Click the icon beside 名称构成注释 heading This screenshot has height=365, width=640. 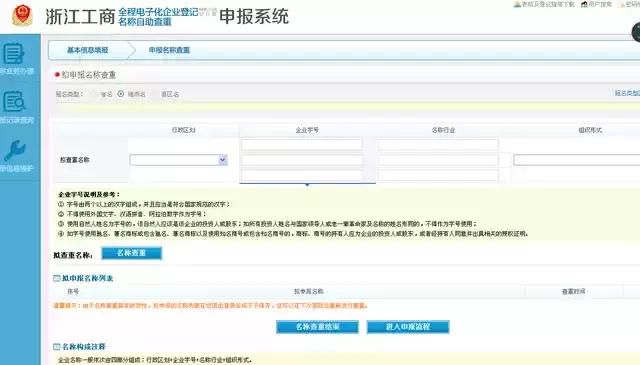[x=57, y=347]
